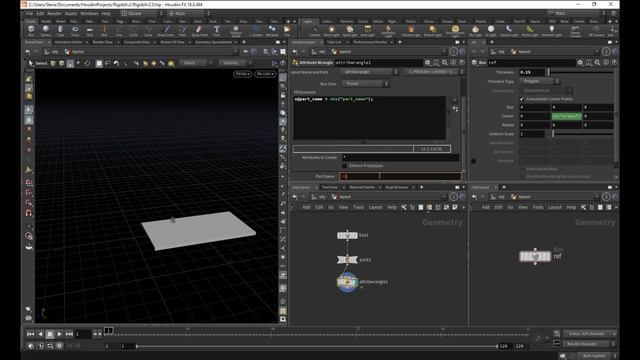Image resolution: width=640 pixels, height=360 pixels.
Task: Select the Tube shelf tool
Action: point(60,30)
